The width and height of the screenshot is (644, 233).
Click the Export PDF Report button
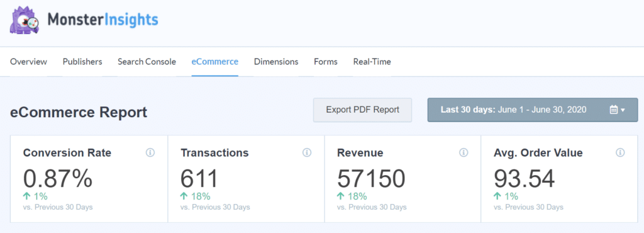pyautogui.click(x=363, y=110)
